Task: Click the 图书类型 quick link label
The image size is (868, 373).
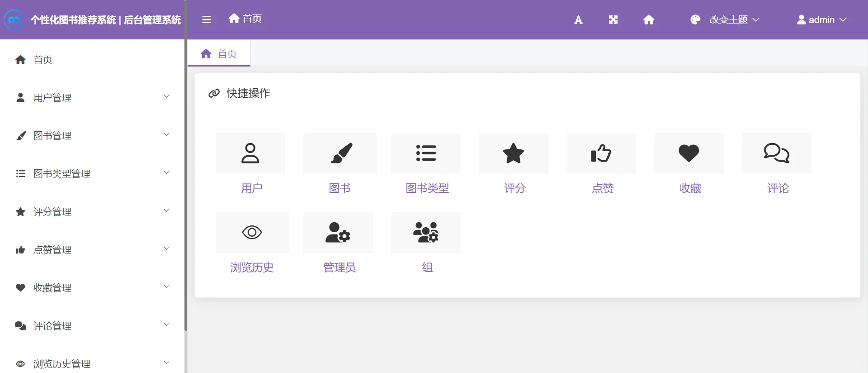Action: click(x=427, y=188)
